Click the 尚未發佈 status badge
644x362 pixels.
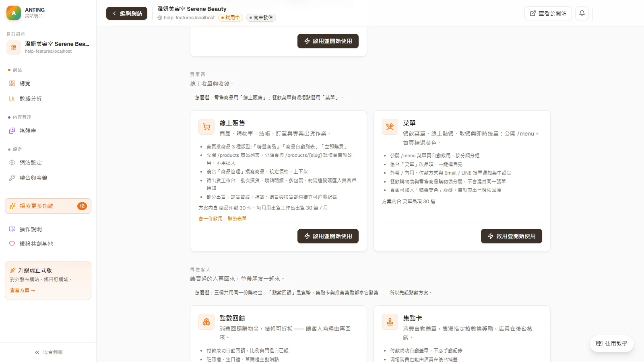261,18
